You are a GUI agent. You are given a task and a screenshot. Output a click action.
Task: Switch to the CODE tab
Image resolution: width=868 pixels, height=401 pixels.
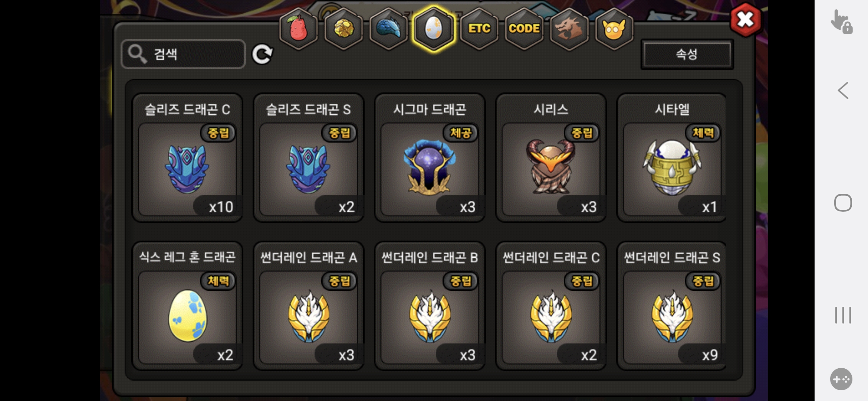(524, 29)
